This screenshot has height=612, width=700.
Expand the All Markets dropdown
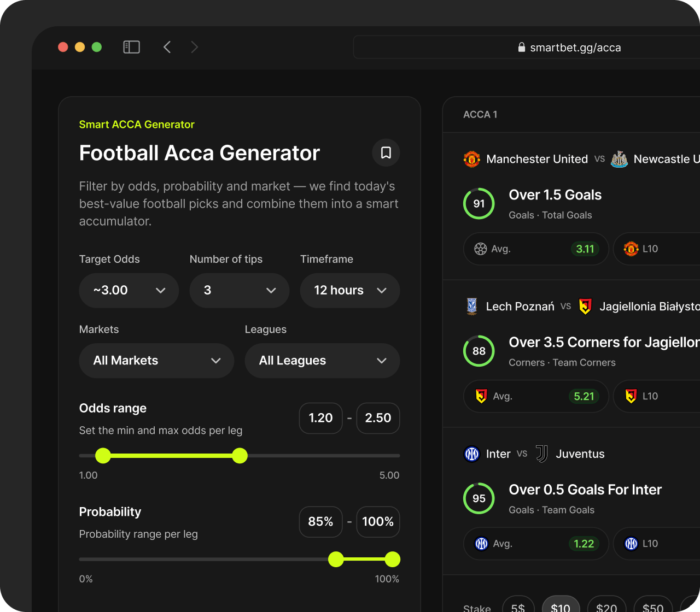pos(156,361)
